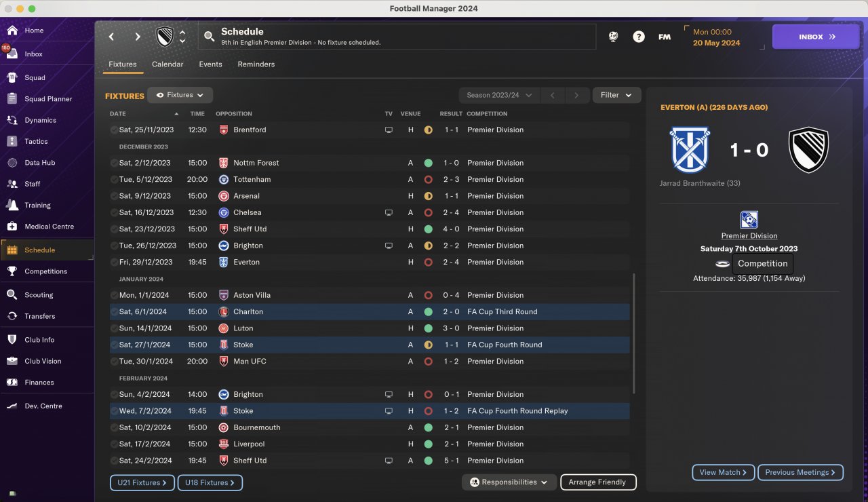This screenshot has height=502, width=868.
Task: Click the fixtures list vertical scrollbar
Action: [x=634, y=334]
